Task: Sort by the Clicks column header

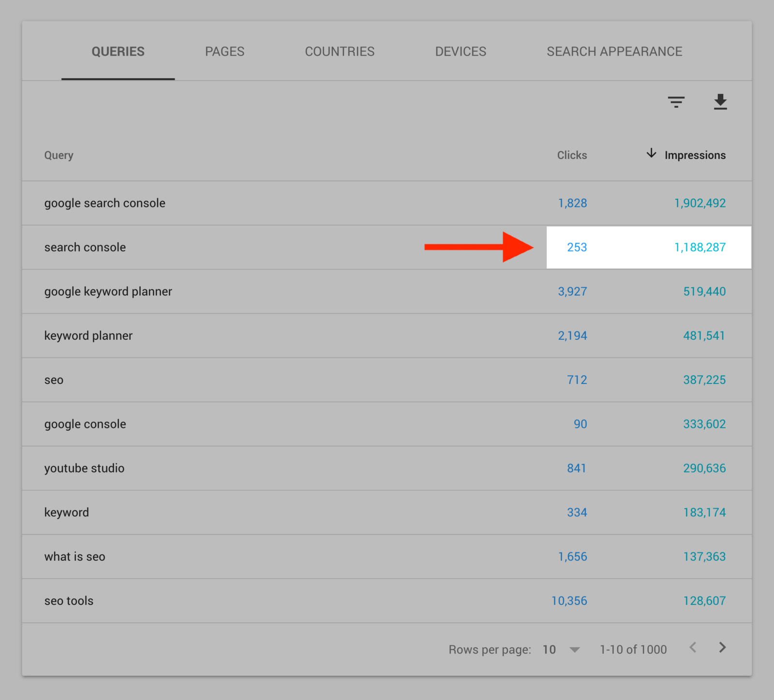Action: pos(572,155)
